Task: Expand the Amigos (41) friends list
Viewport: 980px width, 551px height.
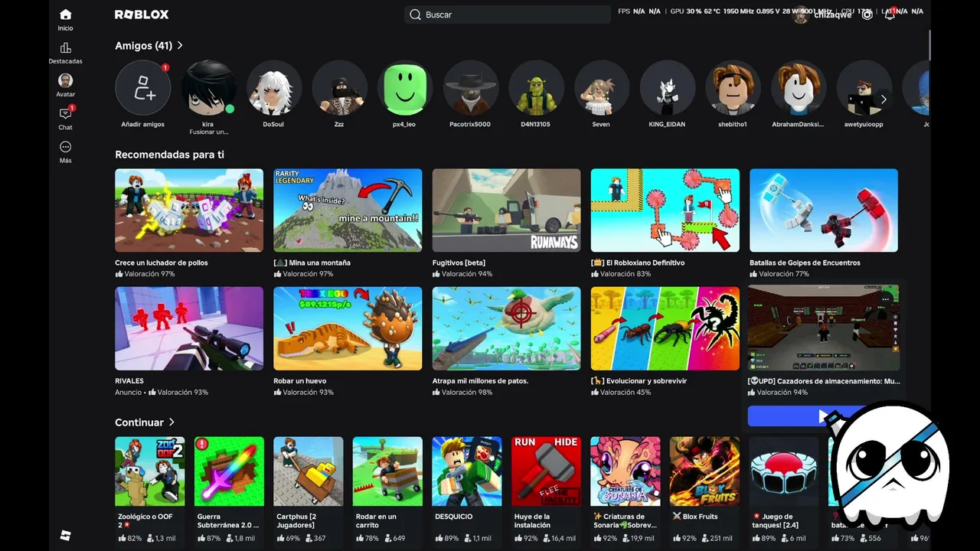Action: point(149,46)
